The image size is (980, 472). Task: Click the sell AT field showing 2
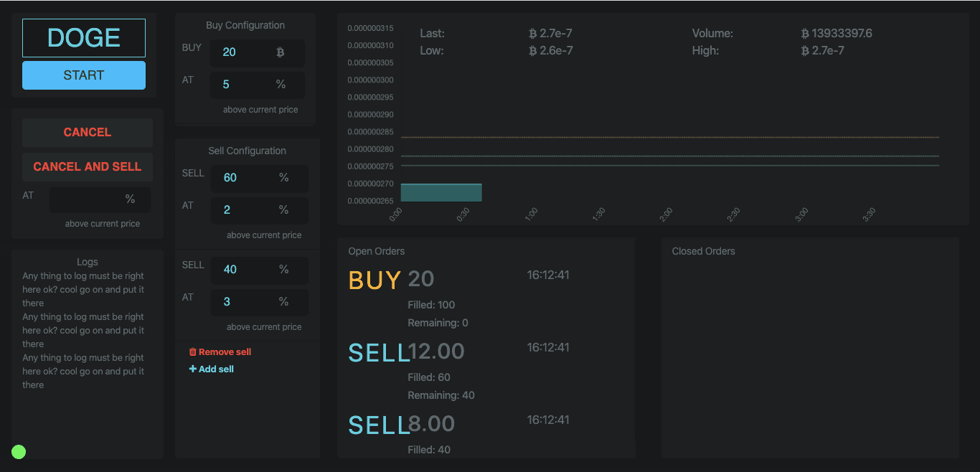coord(260,209)
